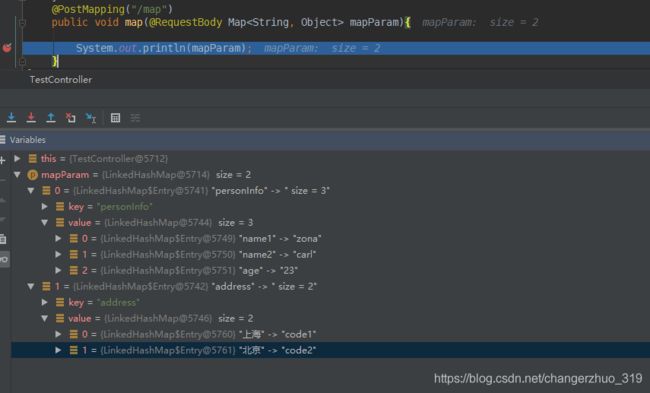Click the mapParam parameter icon
The height and width of the screenshot is (393, 650).
coord(32,175)
